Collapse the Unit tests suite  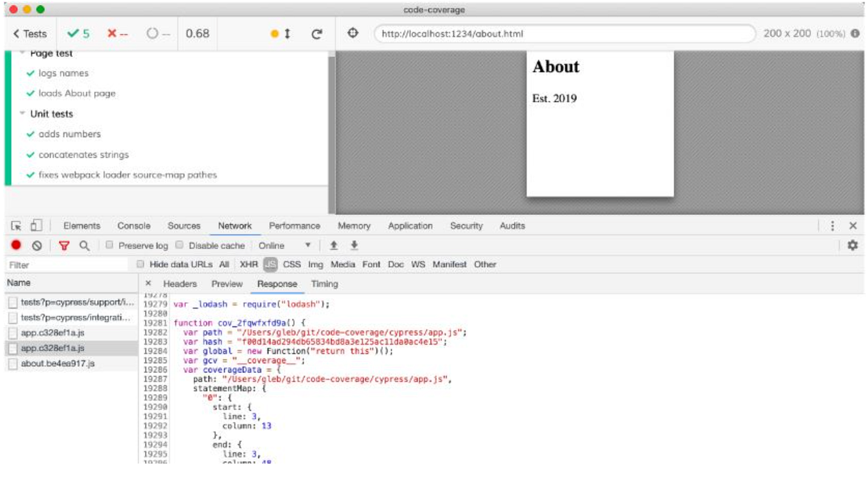pos(23,114)
